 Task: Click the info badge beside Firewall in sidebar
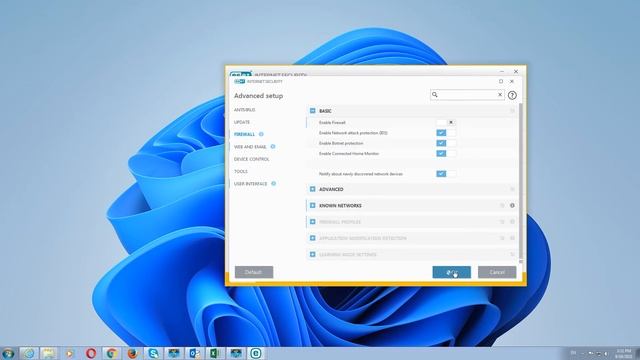[261, 134]
